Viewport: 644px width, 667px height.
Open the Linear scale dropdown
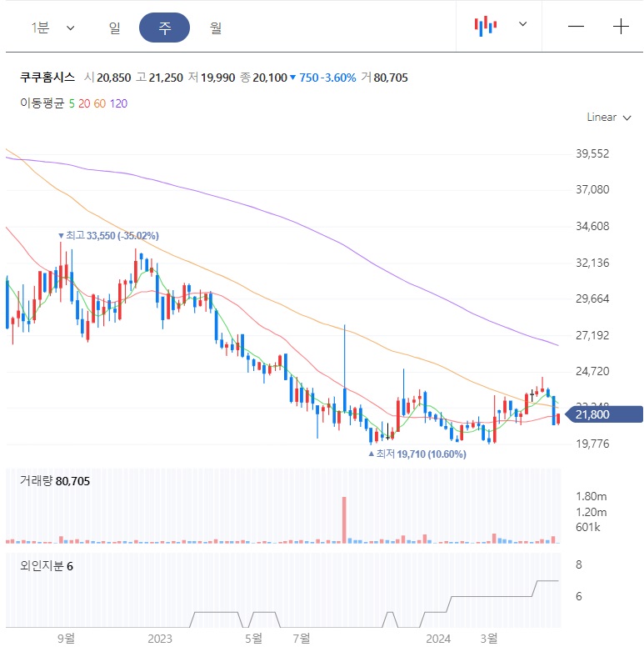point(609,117)
